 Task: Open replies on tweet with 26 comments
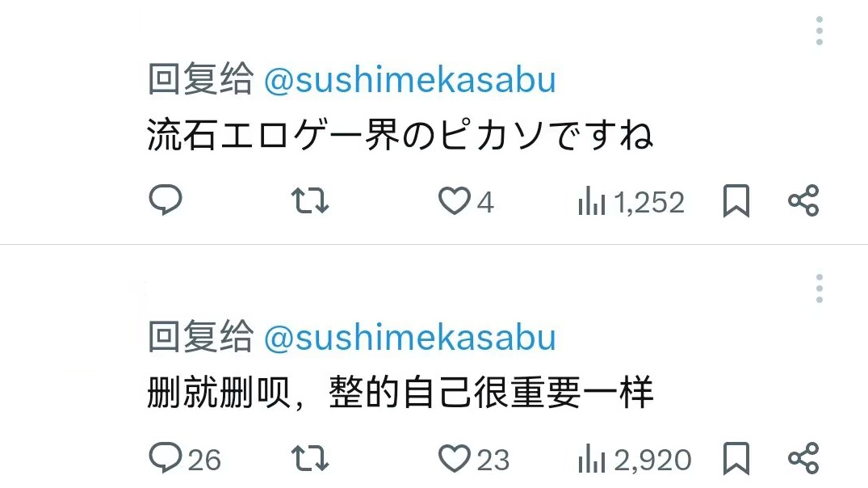pyautogui.click(x=166, y=459)
